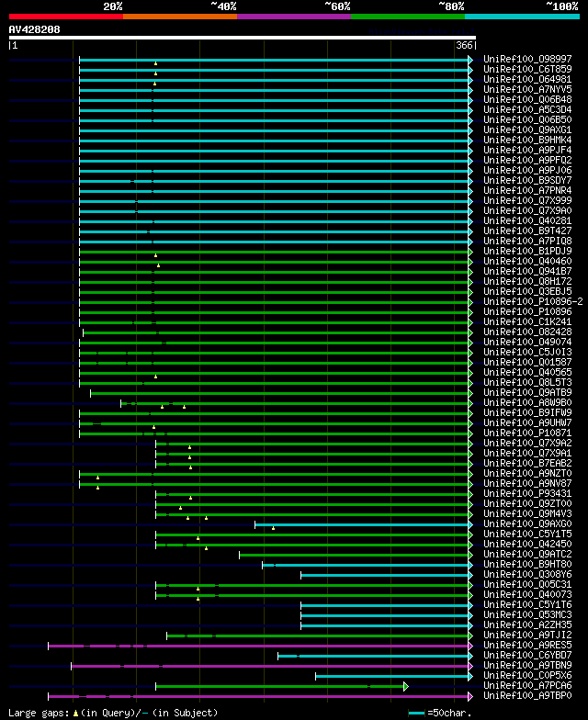Click the short cyan alignment bar for C0P5X6

(x=393, y=676)
